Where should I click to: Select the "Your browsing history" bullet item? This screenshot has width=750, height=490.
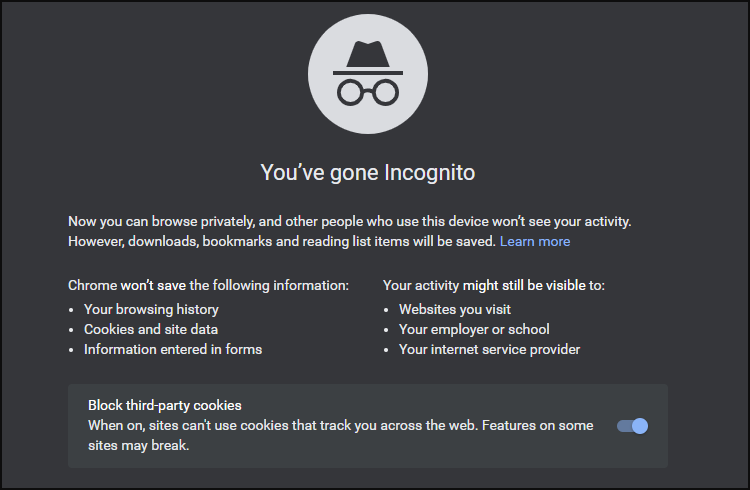coord(151,309)
